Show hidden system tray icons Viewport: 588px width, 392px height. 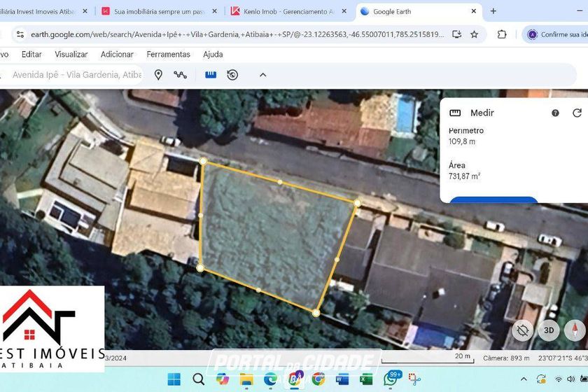[x=524, y=379]
